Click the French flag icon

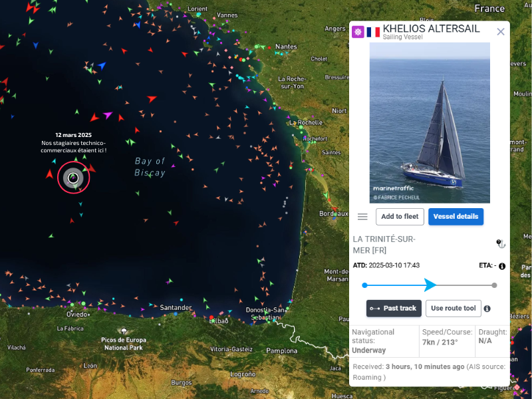click(373, 32)
